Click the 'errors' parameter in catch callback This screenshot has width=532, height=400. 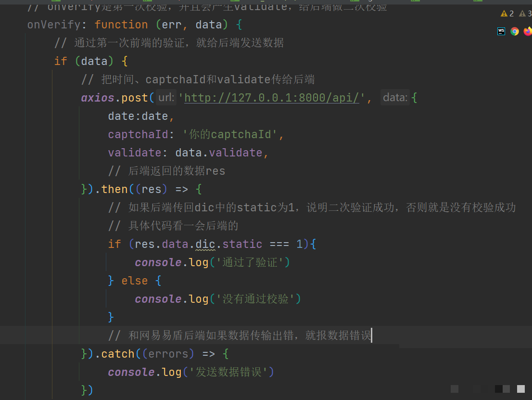pyautogui.click(x=168, y=354)
